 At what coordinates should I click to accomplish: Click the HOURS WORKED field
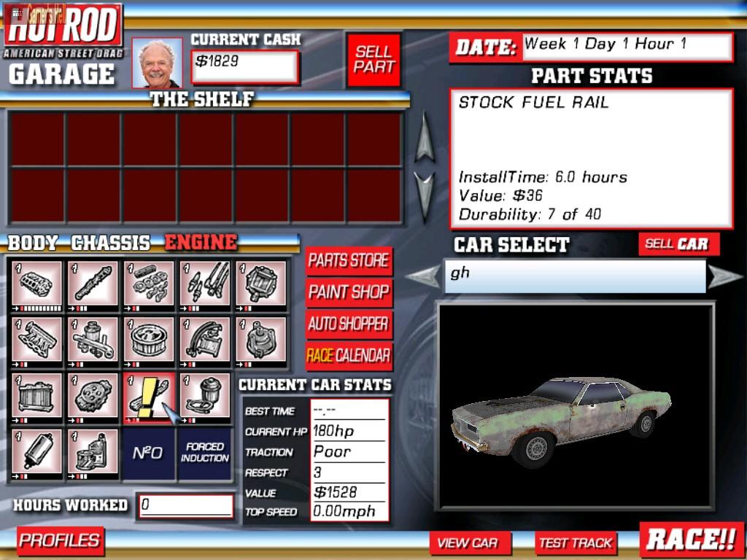pyautogui.click(x=186, y=506)
